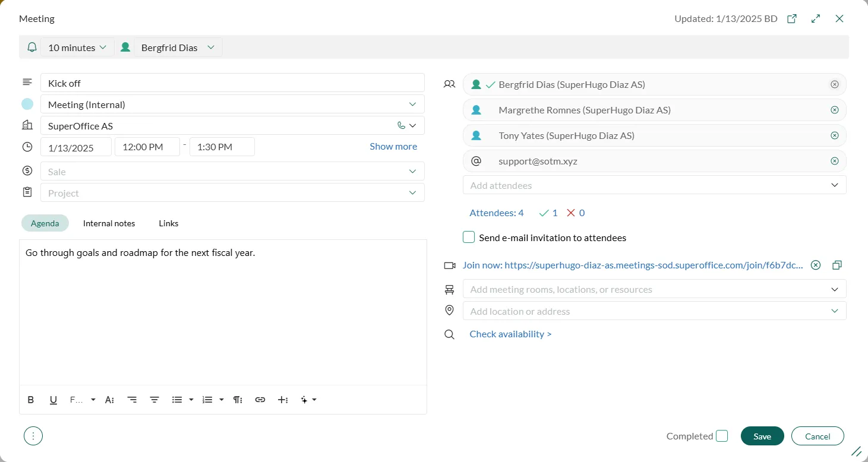Insert a hyperlink using the link icon
868x462 pixels.
[260, 400]
